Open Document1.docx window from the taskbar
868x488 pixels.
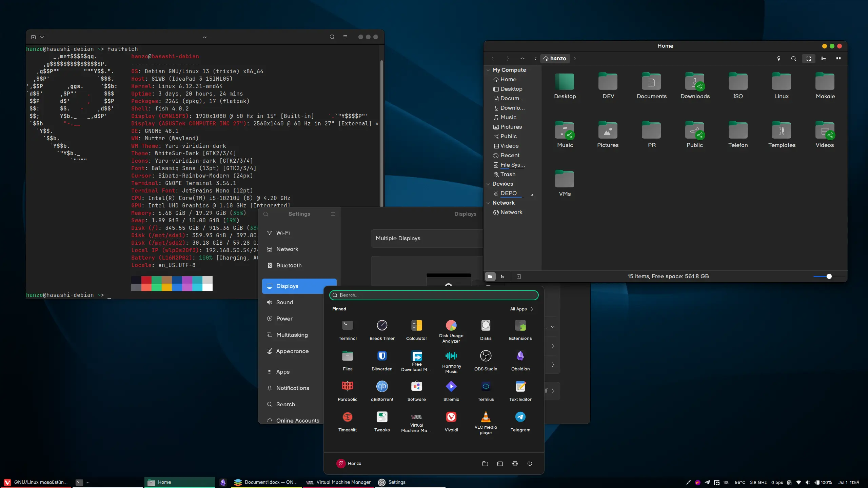[266, 482]
